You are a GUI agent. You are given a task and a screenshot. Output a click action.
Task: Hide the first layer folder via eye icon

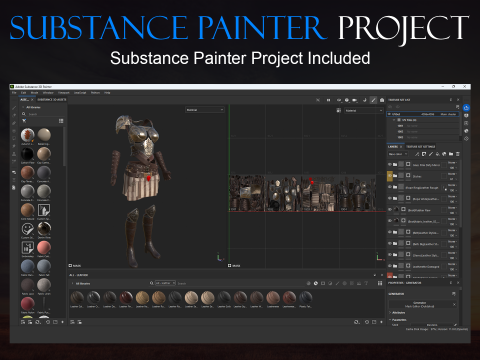click(x=390, y=164)
